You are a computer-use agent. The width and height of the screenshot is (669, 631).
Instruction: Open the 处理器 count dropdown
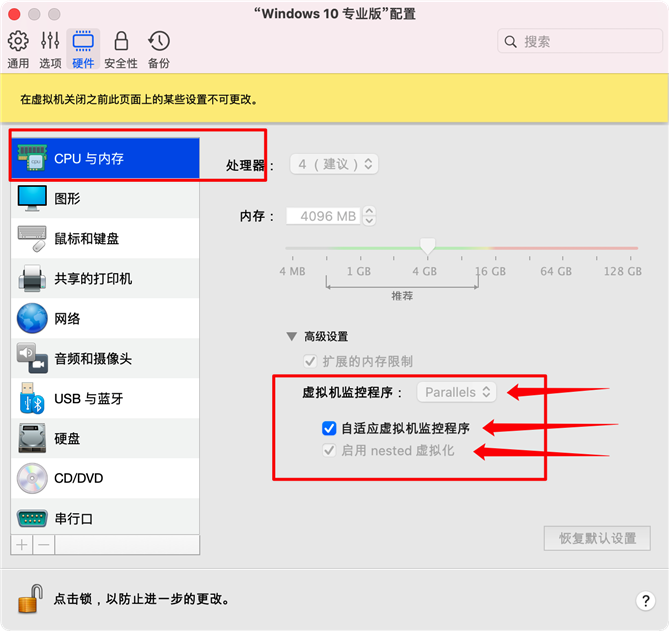(334, 164)
